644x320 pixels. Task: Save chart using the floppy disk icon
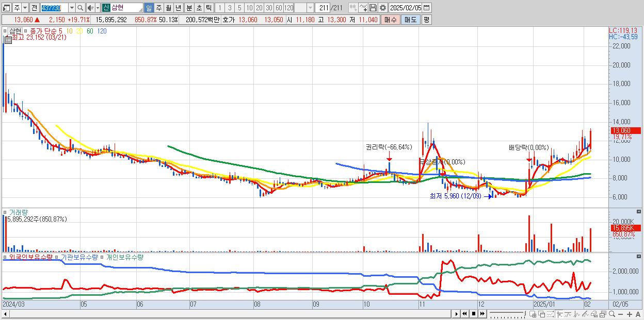[x=373, y=8]
